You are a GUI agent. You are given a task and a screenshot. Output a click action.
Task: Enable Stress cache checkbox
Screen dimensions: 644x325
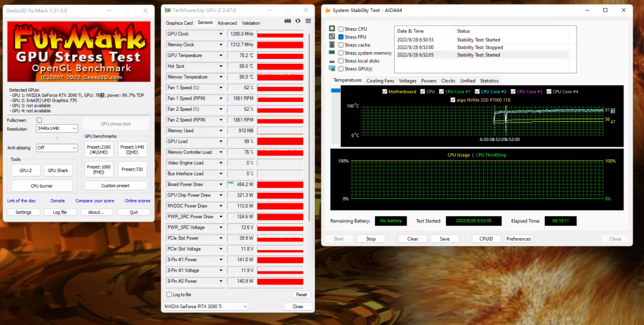(x=341, y=45)
